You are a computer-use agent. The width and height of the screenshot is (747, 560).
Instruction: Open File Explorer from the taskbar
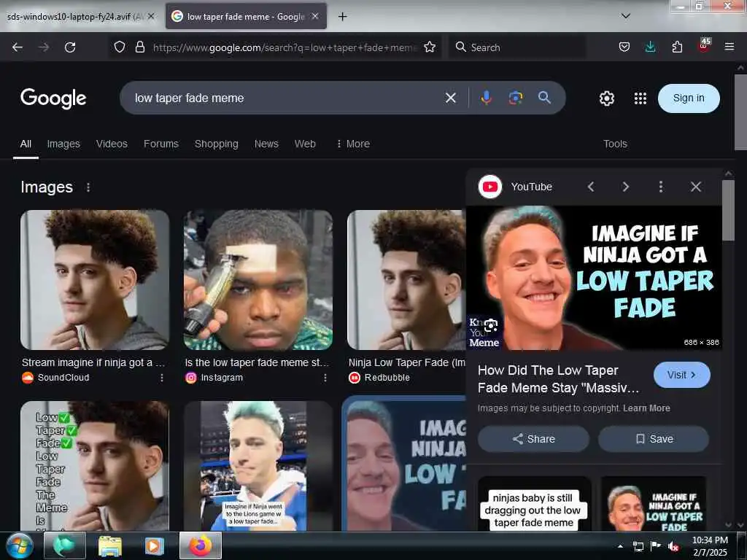pyautogui.click(x=109, y=546)
